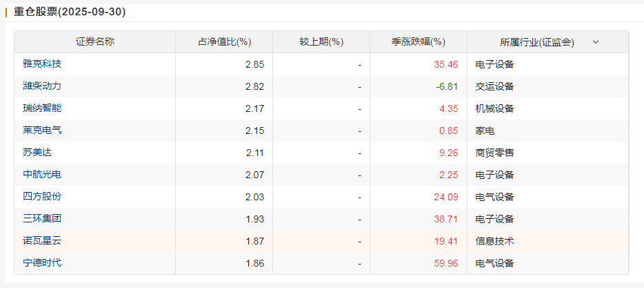
Task: Click the 4.35 quarterly change value
Action: (x=449, y=108)
